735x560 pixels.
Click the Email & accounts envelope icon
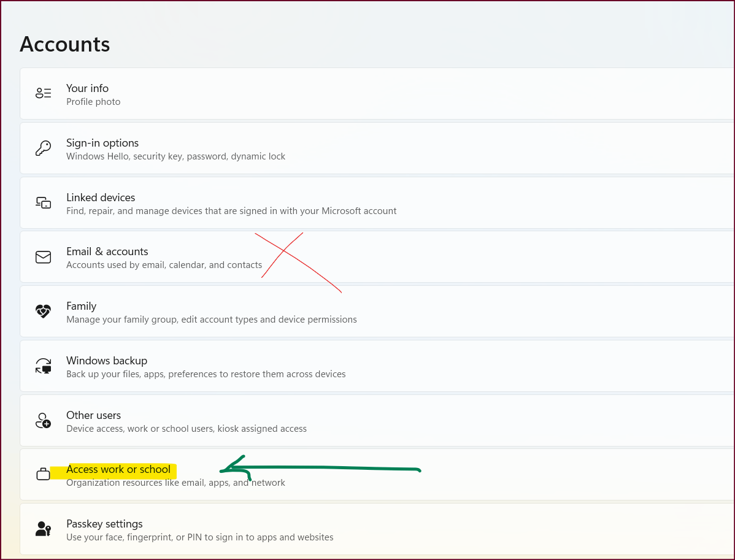click(43, 257)
